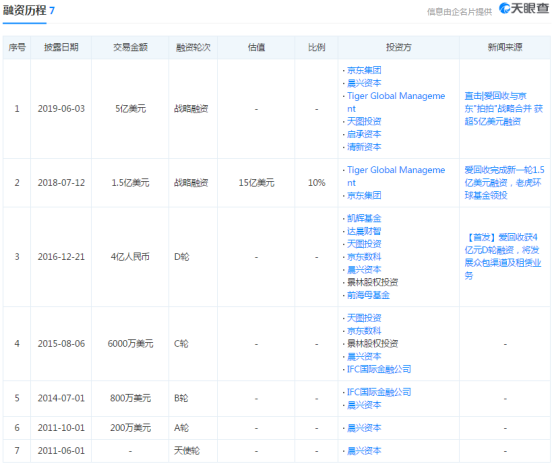The image size is (554, 469).
Task: Click 京东数科 in the 2016-12-21 row
Action: coord(364,257)
